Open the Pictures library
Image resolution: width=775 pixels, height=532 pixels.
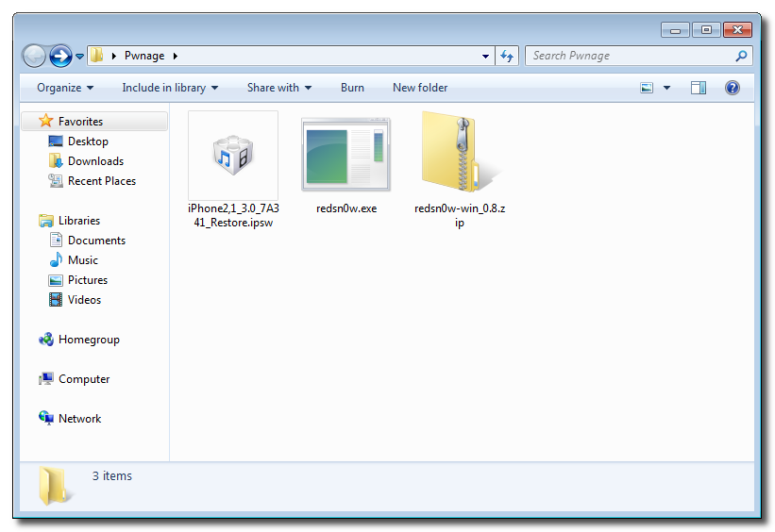88,279
